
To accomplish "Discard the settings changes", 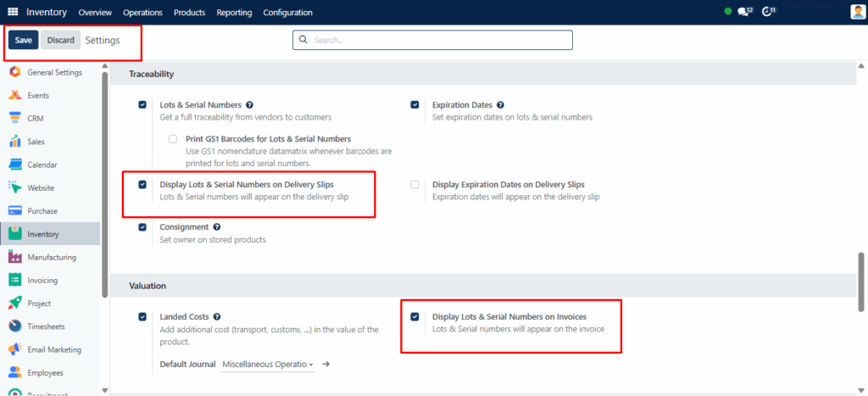I will click(x=60, y=40).
